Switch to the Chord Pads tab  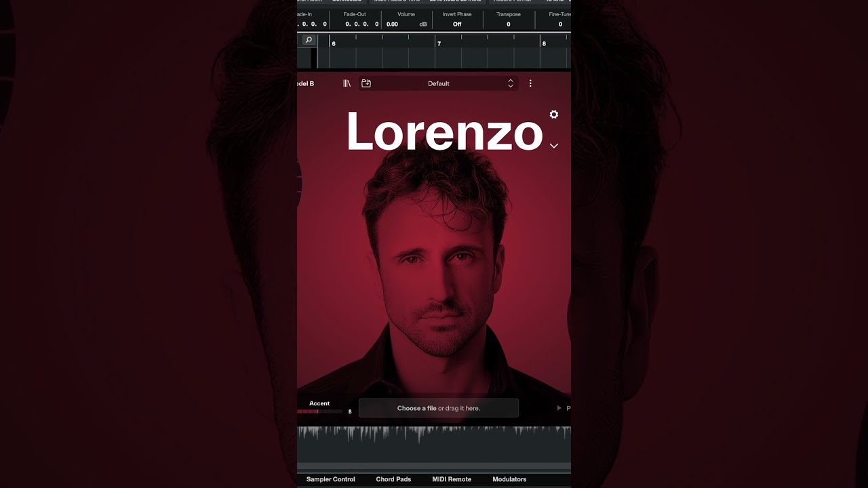[393, 479]
